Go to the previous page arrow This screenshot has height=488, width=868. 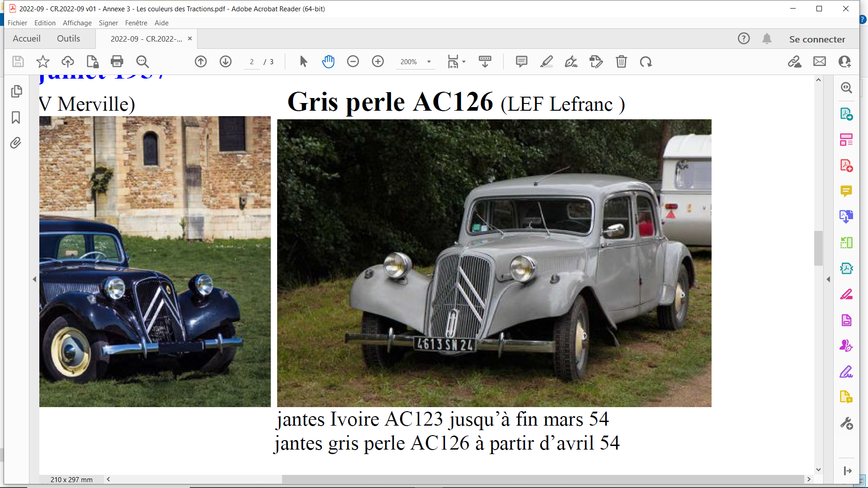click(x=201, y=61)
